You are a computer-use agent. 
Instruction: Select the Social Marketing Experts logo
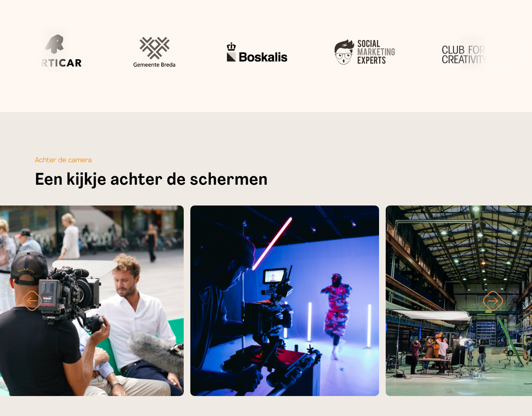tap(365, 52)
